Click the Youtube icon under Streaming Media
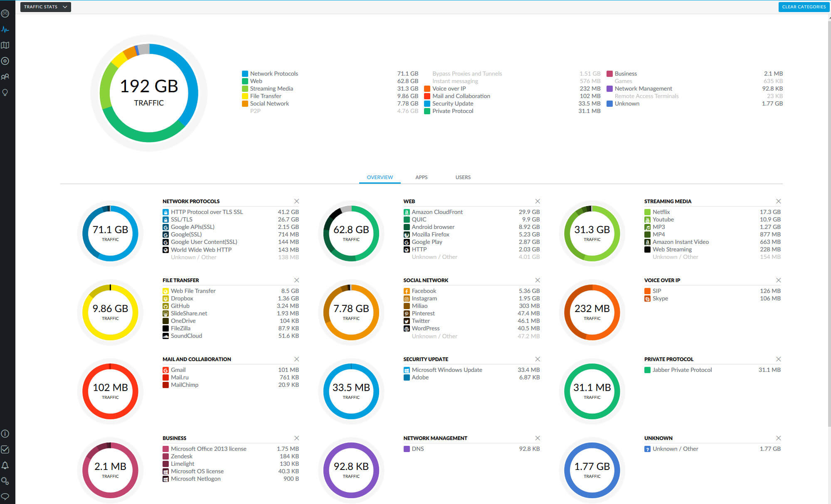 click(647, 220)
